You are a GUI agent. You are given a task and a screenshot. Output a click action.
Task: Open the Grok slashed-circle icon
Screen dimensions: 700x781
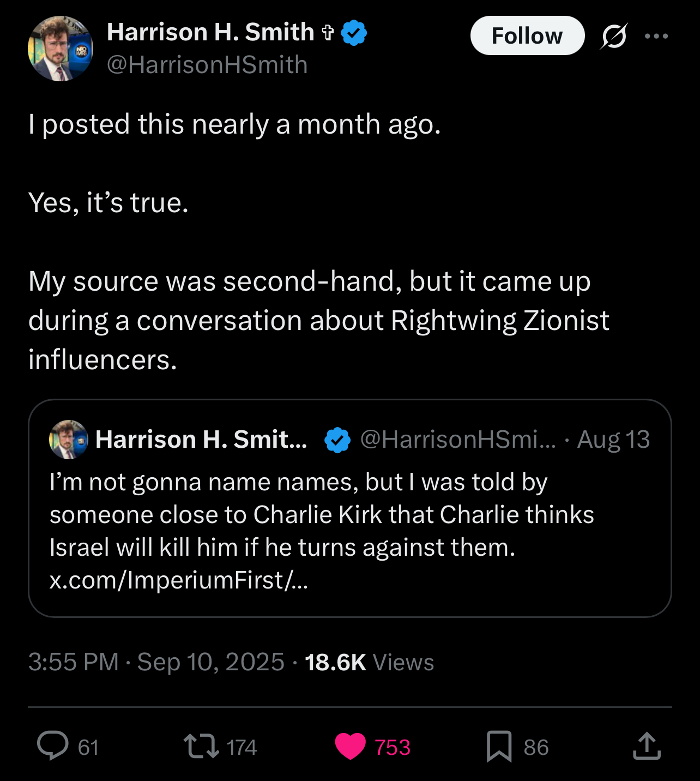[614, 36]
